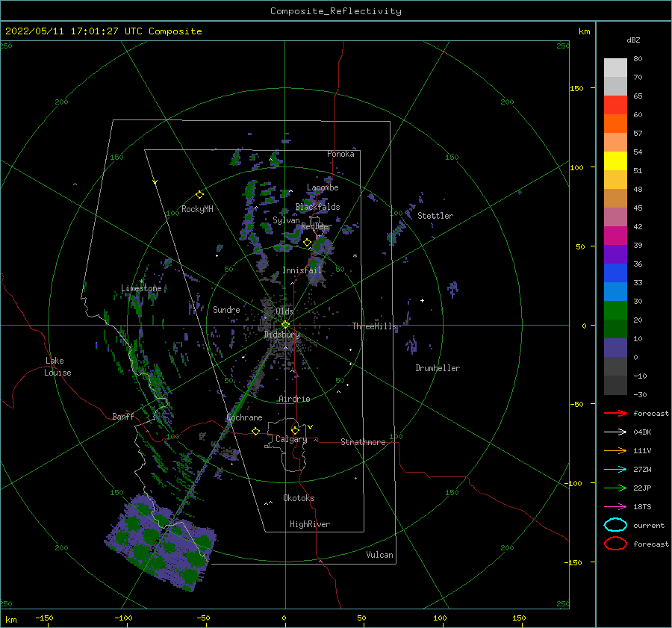Click the Sylvan label
The width and height of the screenshot is (672, 628).
click(286, 220)
